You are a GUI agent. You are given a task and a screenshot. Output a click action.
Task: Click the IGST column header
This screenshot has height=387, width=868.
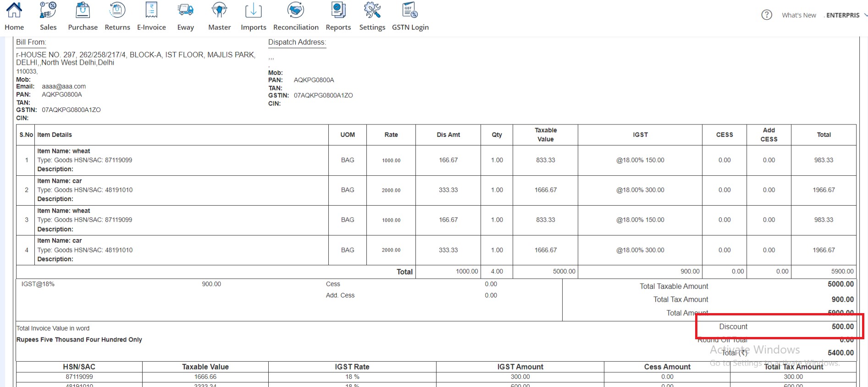click(x=640, y=135)
